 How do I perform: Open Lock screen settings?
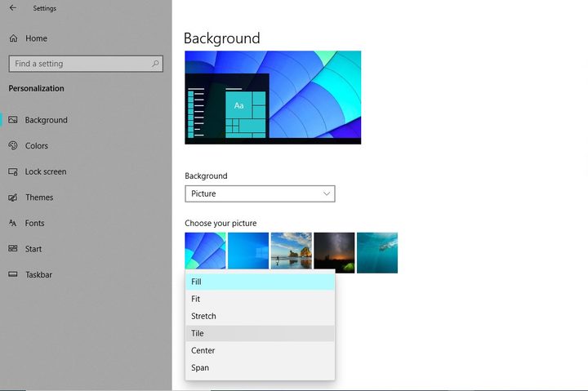pyautogui.click(x=46, y=171)
